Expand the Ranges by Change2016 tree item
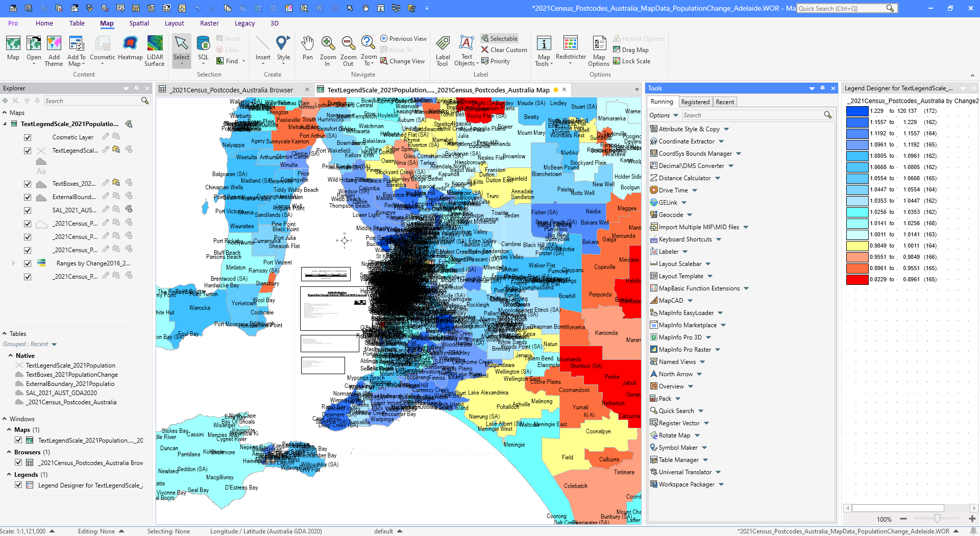Image resolution: width=980 pixels, height=536 pixels. pyautogui.click(x=13, y=263)
